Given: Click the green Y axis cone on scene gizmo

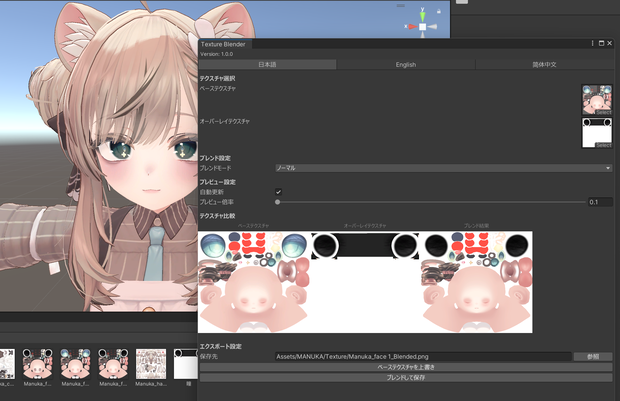Looking at the screenshot, I should (422, 16).
